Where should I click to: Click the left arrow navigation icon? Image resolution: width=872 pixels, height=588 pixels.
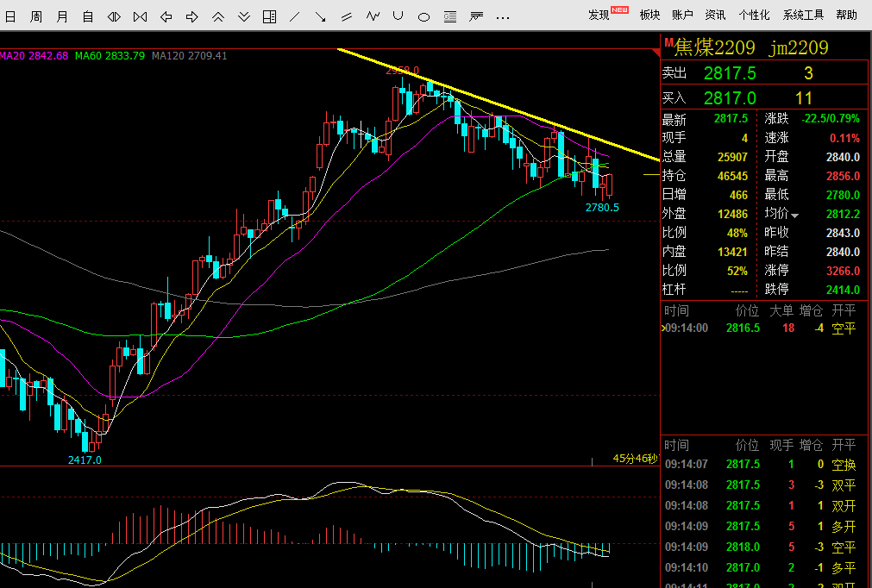(x=166, y=17)
